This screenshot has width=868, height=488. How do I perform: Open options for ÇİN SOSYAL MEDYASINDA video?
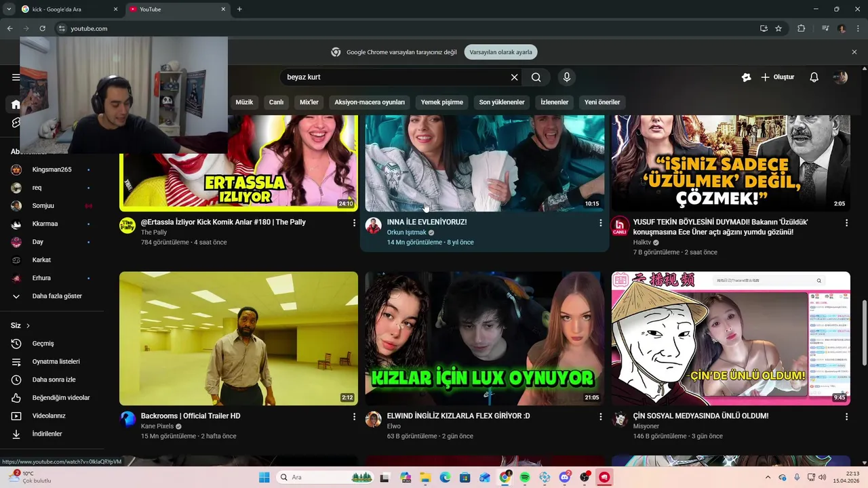[846, 416]
